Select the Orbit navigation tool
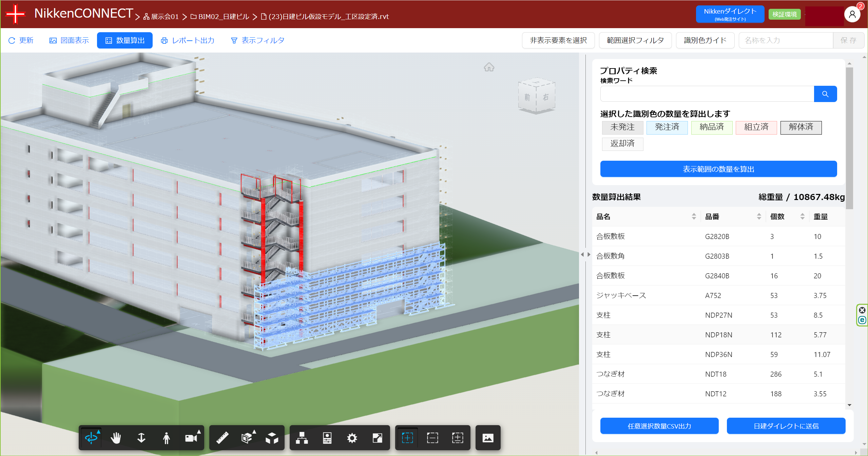Viewport: 868px width, 456px height. click(x=91, y=438)
